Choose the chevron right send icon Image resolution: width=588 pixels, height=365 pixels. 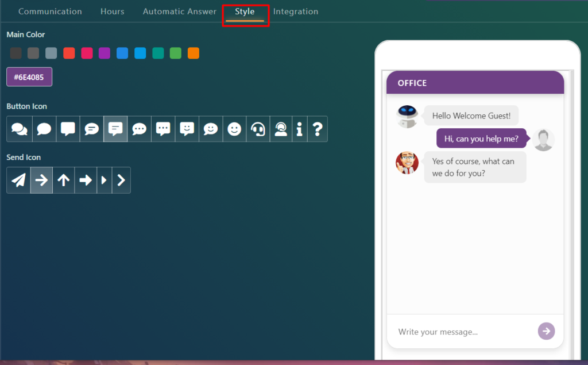(x=121, y=180)
